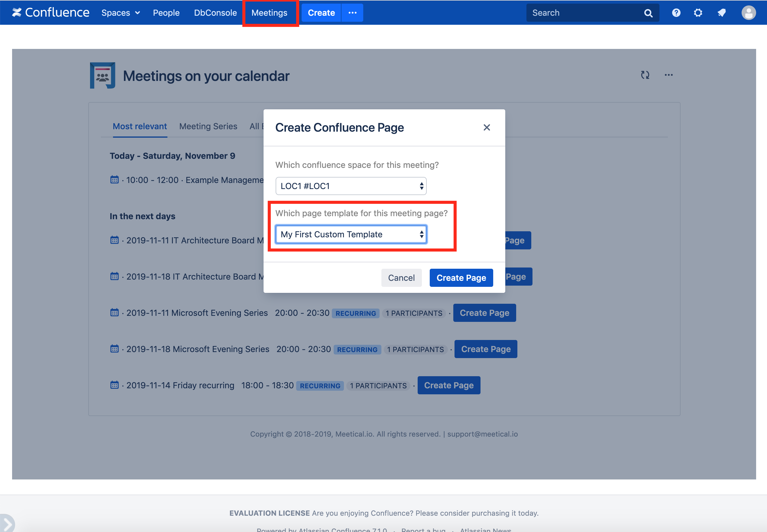Screen dimensions: 767x532
Task: Click Cancel in the dialog
Action: click(x=401, y=278)
